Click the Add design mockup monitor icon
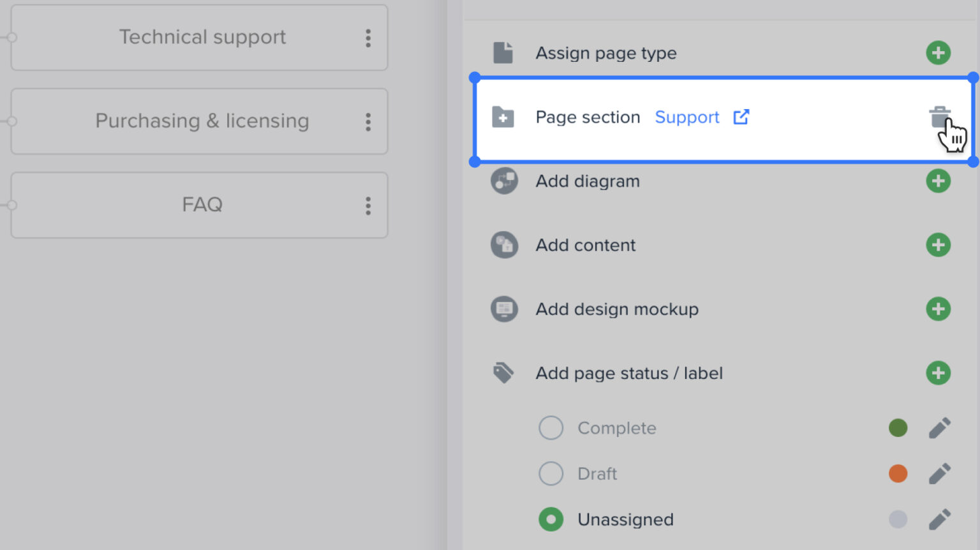Screen dimensions: 980x550 (x=504, y=309)
